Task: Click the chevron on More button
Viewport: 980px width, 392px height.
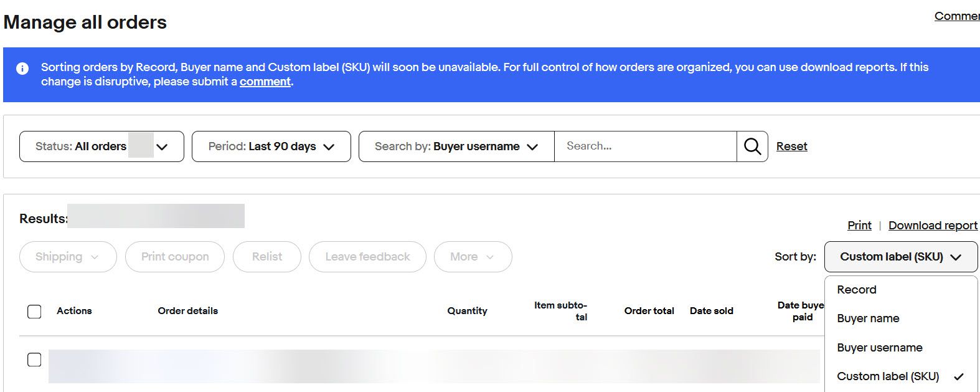Action: [490, 257]
